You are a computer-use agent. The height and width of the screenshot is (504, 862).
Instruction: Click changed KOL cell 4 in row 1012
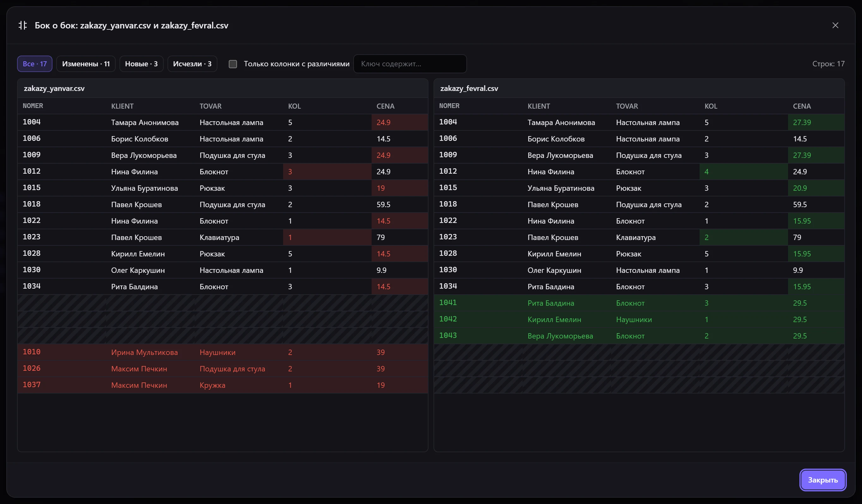coord(743,172)
